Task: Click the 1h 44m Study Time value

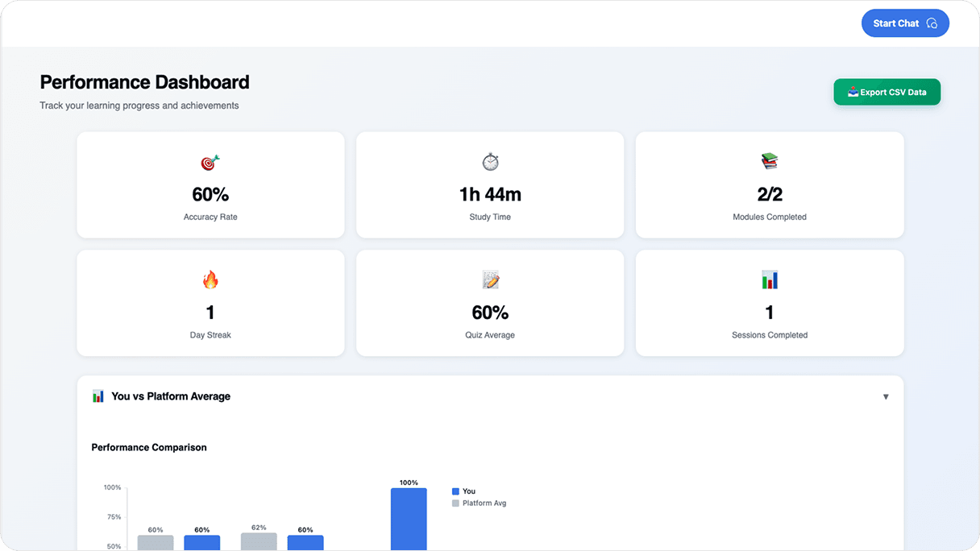Action: pos(490,194)
